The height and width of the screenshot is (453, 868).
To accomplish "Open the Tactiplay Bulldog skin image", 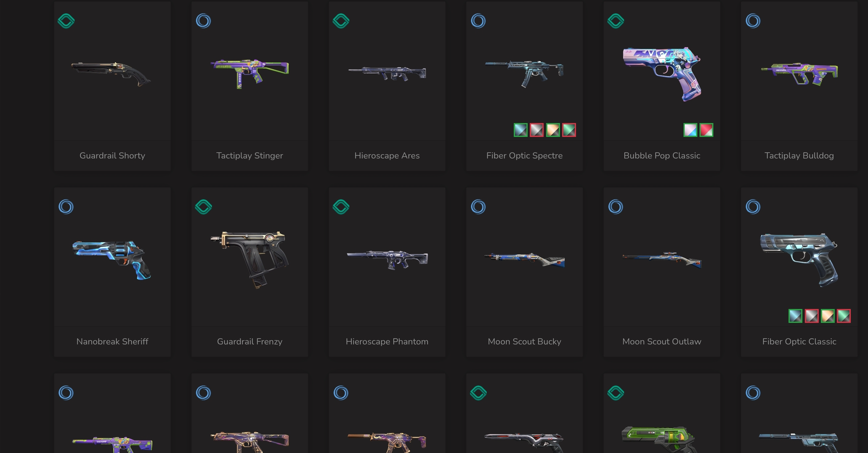I will (799, 74).
